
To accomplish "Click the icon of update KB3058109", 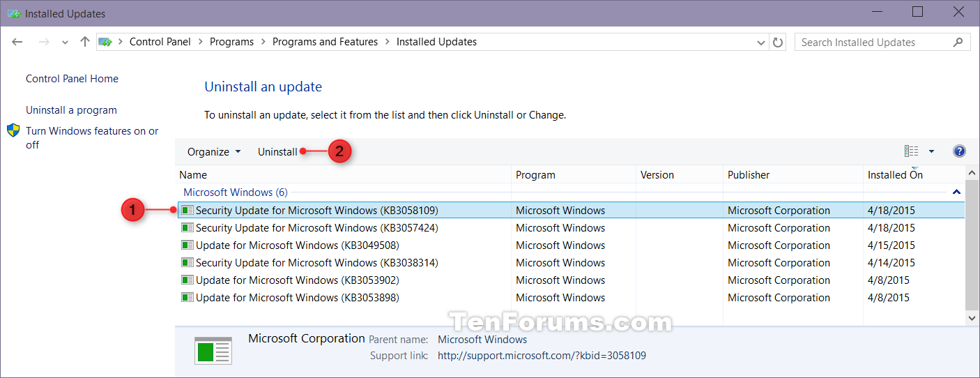I will tap(187, 210).
